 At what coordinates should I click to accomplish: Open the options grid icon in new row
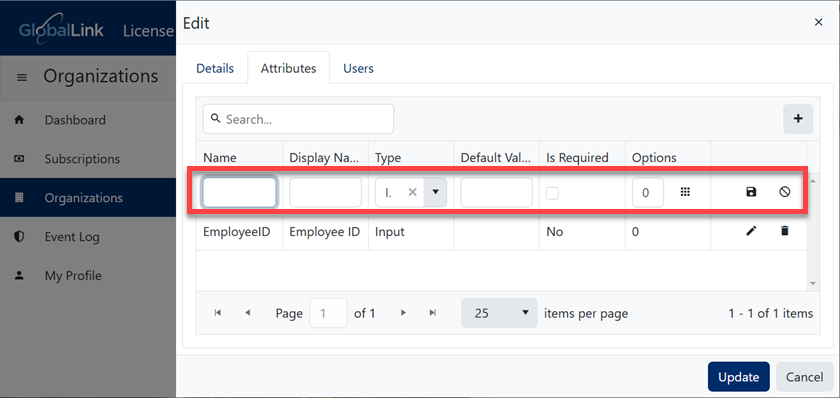[x=685, y=192]
